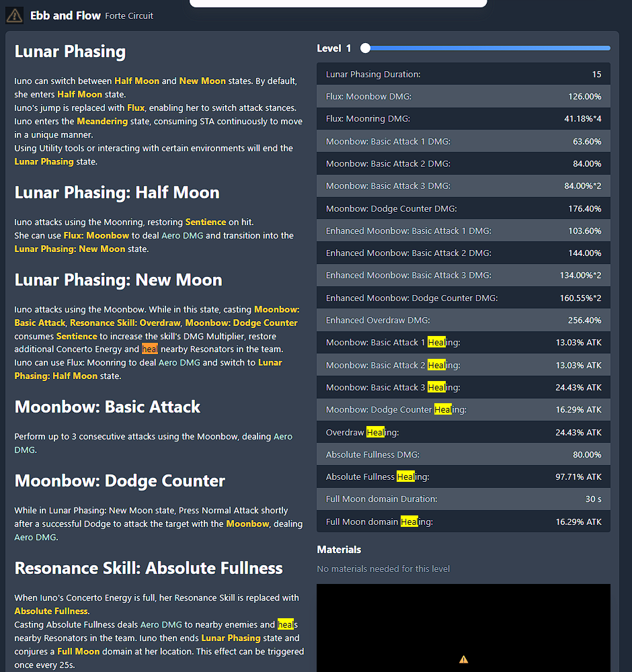
Task: Click the black video preview area
Action: click(463, 628)
